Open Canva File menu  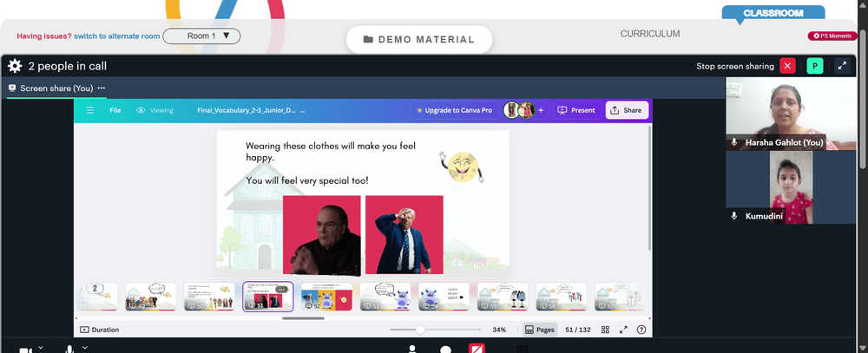(x=115, y=110)
